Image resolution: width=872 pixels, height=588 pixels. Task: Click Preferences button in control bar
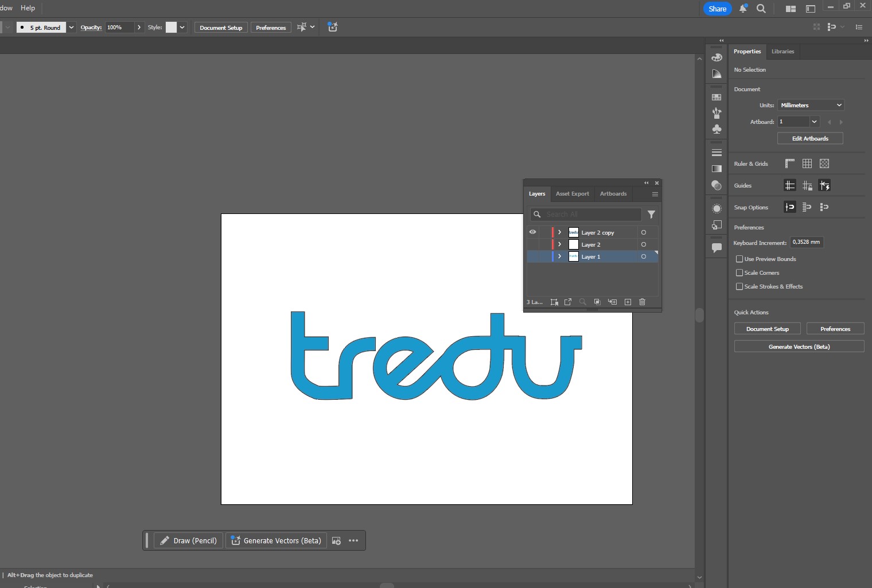pos(271,28)
